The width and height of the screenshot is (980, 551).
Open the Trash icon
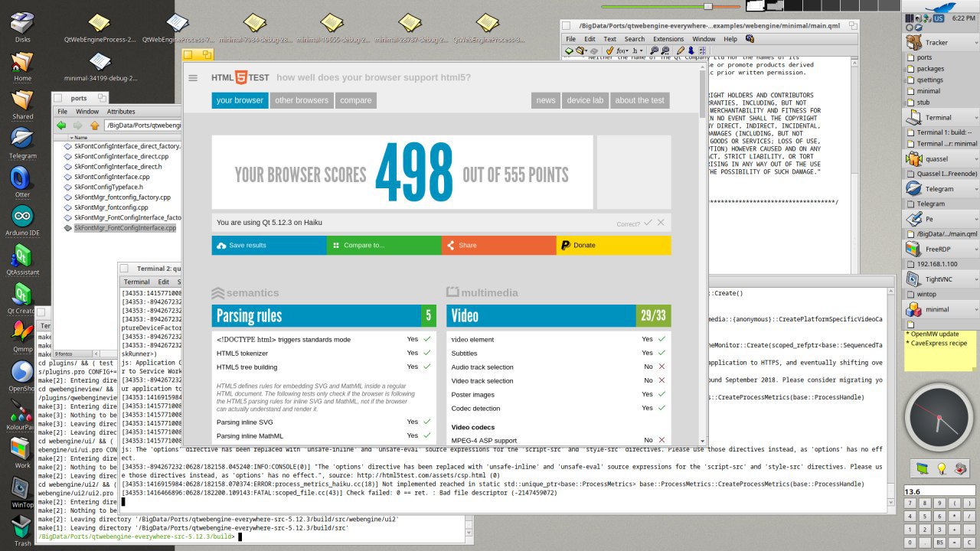point(23,530)
